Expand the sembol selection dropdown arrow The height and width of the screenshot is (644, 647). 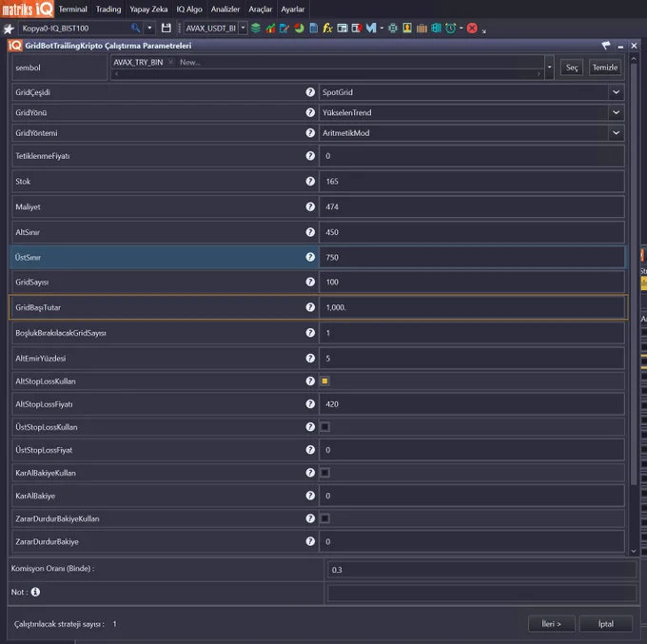tap(549, 67)
